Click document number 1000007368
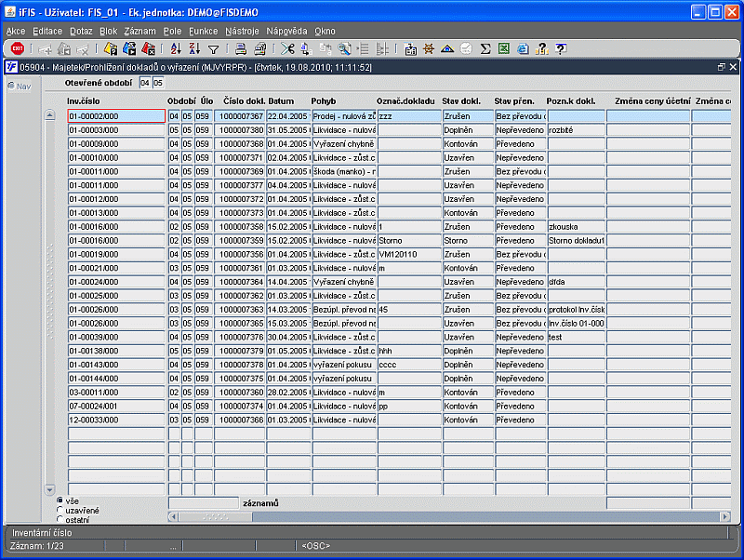Viewport: 744px width, 560px height. pyautogui.click(x=240, y=144)
